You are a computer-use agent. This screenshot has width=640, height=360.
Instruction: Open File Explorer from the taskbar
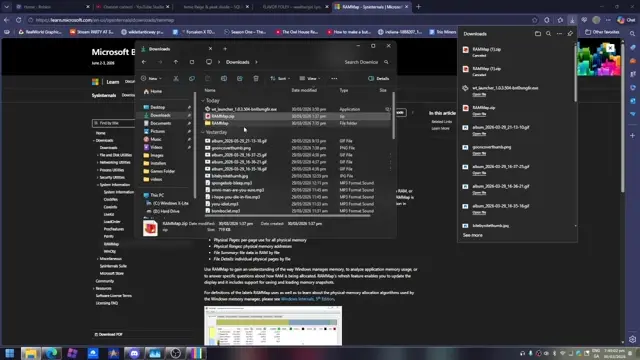(31, 353)
